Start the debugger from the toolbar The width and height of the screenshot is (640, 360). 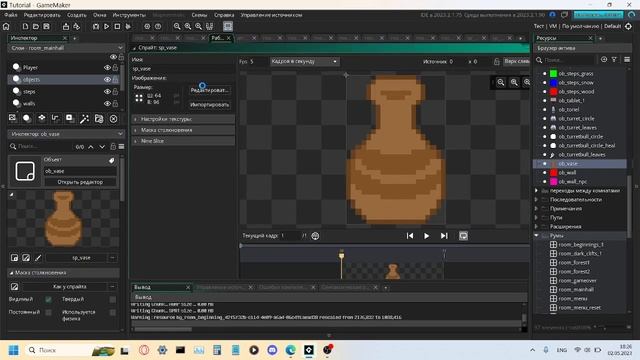tap(96, 27)
